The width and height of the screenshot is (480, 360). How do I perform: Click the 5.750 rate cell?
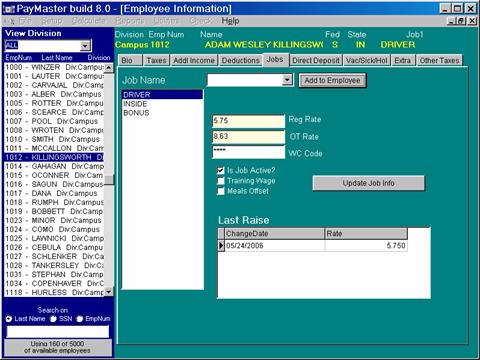[366, 246]
